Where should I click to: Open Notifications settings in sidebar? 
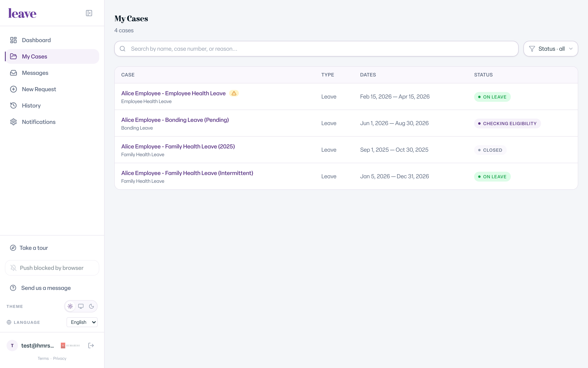[x=52, y=122]
